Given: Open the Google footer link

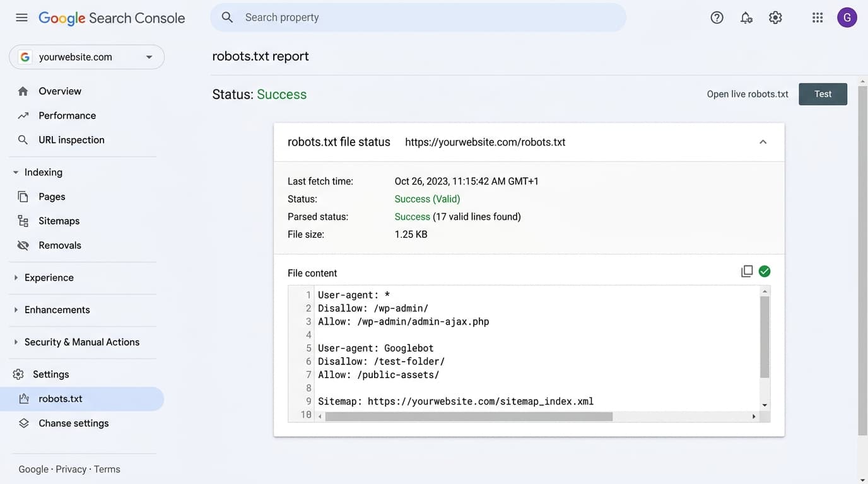Looking at the screenshot, I should pyautogui.click(x=33, y=470).
